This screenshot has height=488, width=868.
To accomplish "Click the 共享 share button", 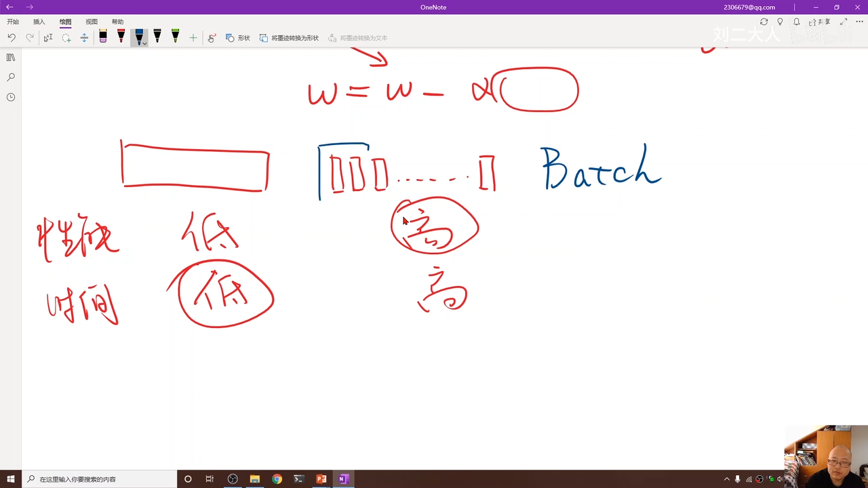I will point(820,22).
